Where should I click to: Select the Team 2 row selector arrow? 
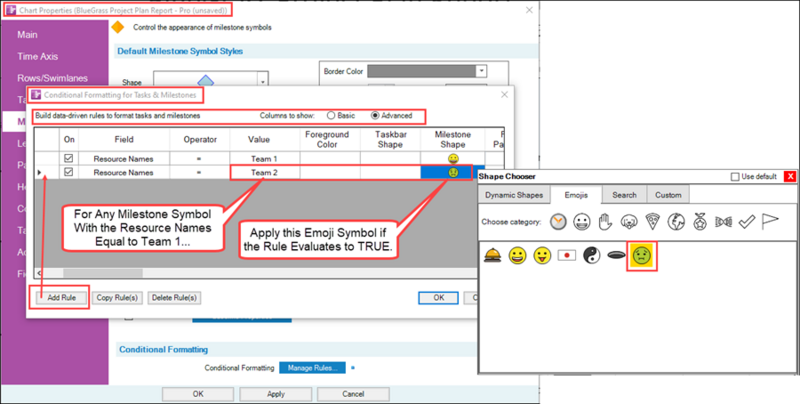(x=40, y=173)
